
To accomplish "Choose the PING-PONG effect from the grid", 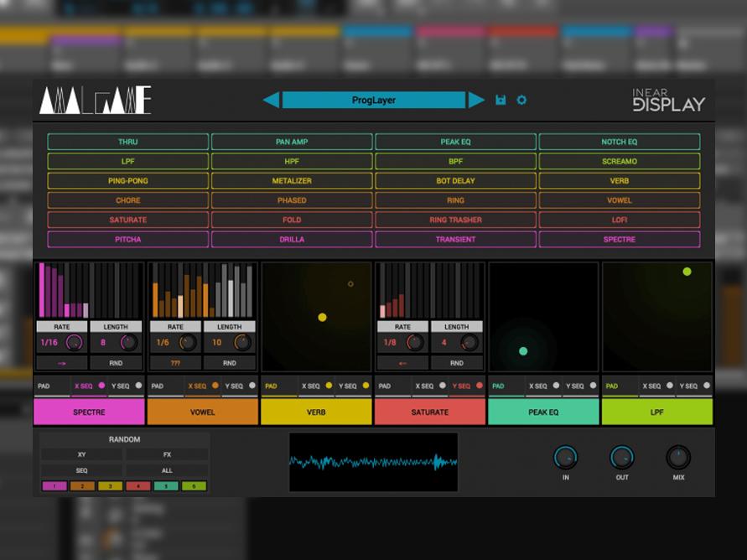I will 127,181.
